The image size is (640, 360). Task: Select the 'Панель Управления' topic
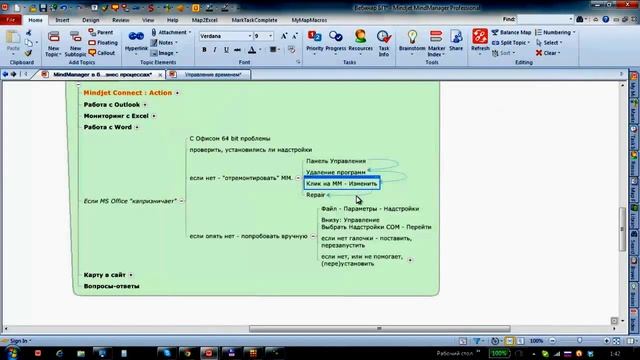click(336, 161)
